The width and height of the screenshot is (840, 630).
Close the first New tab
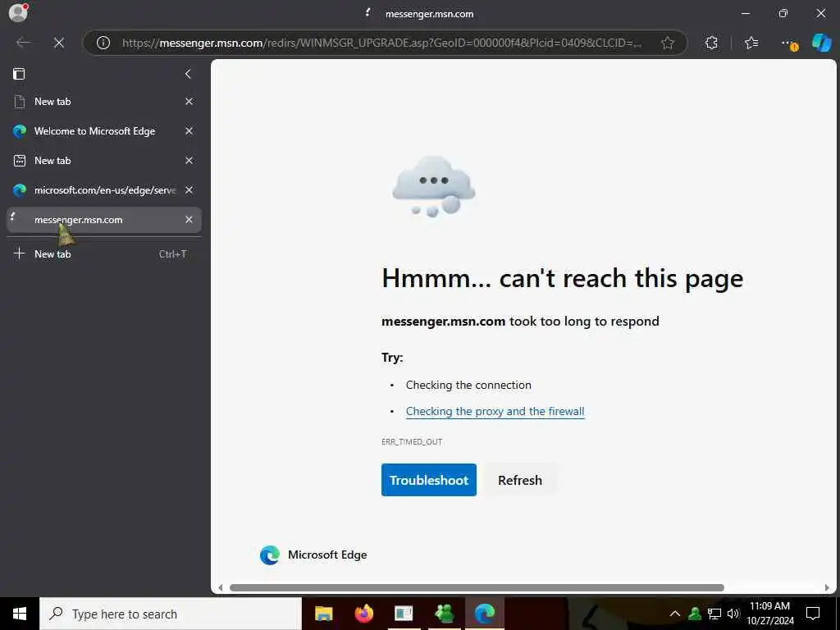[189, 102]
